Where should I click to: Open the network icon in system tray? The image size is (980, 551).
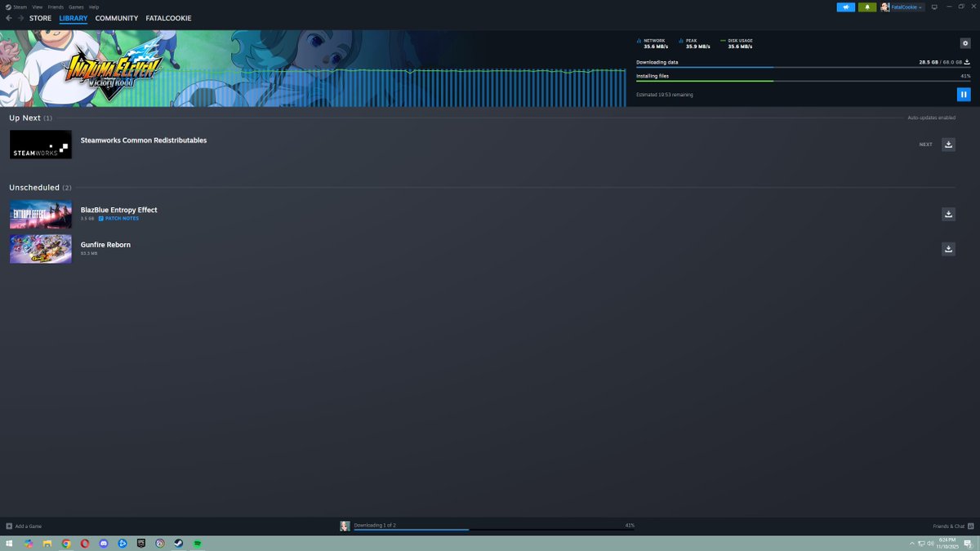tap(922, 544)
